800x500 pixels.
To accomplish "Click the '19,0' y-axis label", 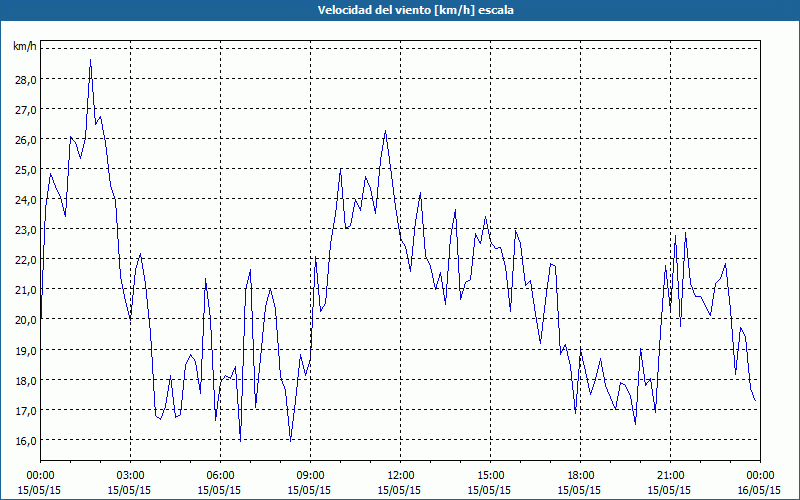I will (25, 351).
